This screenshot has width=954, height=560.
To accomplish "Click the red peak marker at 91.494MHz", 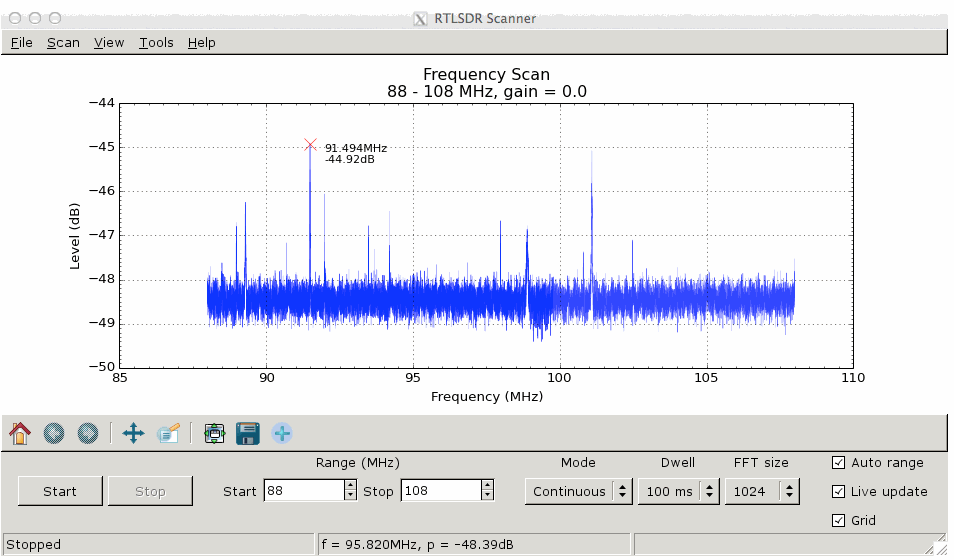I will point(310,145).
